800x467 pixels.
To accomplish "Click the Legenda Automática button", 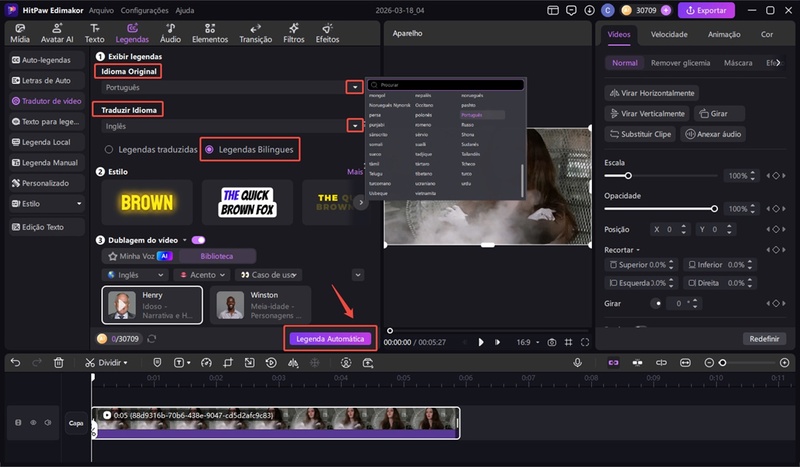I will tap(330, 339).
